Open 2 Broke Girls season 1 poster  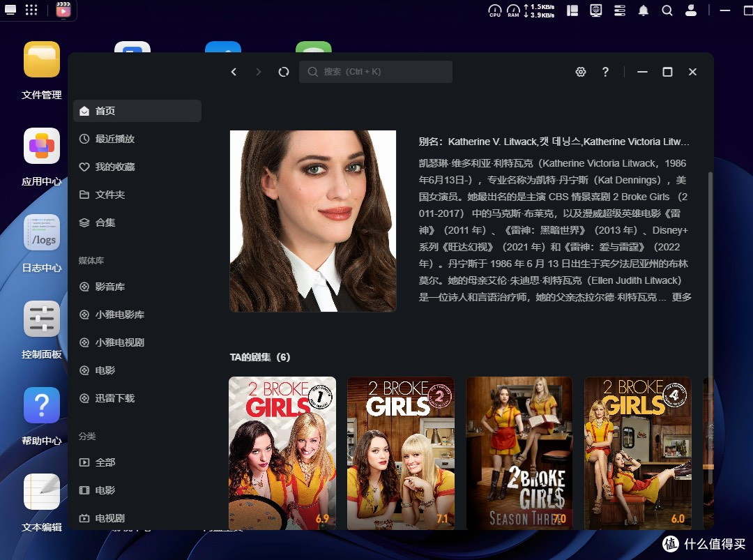[282, 453]
